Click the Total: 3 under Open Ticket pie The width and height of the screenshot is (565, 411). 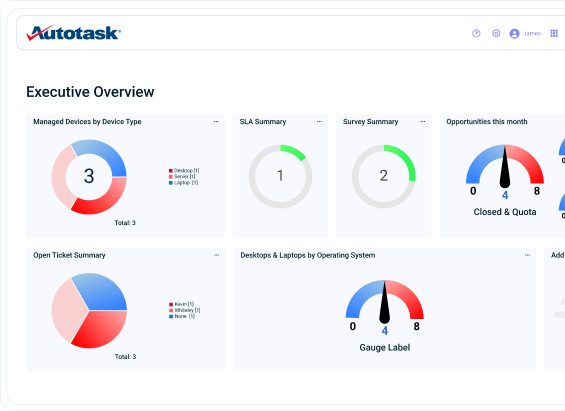(x=125, y=357)
